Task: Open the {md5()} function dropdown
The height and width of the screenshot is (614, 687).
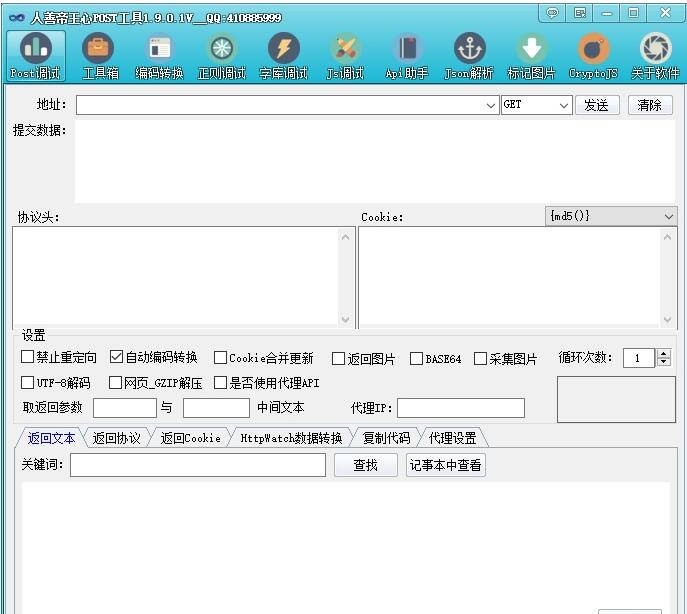Action: click(x=668, y=217)
